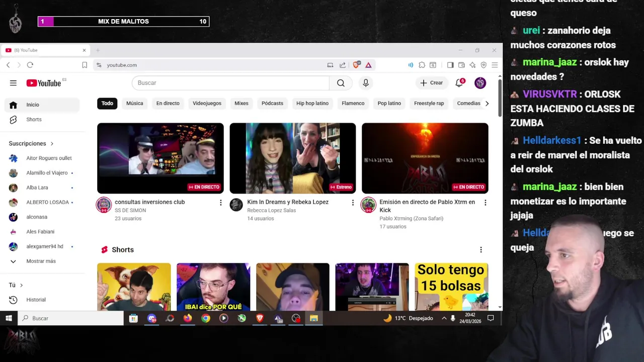Open Inicio in the sidebar
Viewport: 644px width, 362px height.
pyautogui.click(x=42, y=105)
